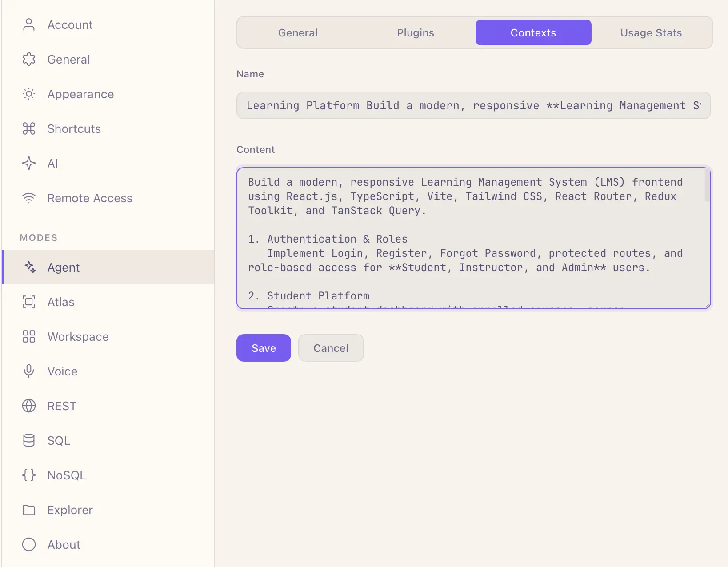Select the Contexts tab
Image resolution: width=728 pixels, height=567 pixels.
point(533,32)
